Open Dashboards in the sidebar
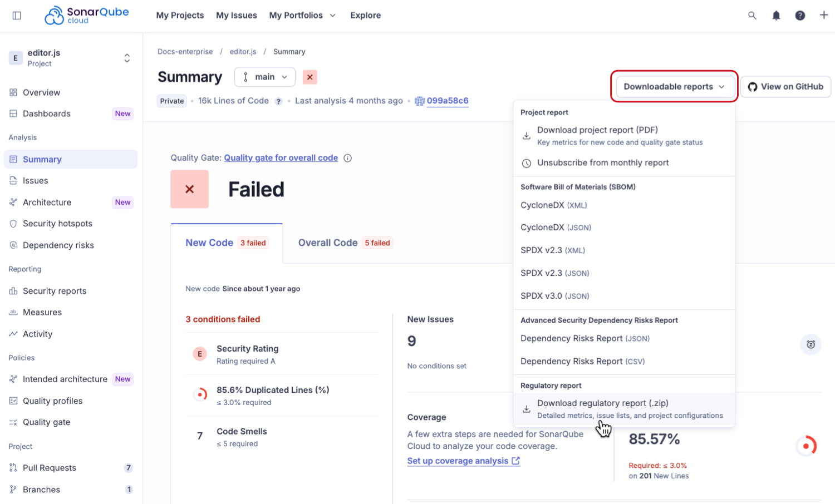The image size is (835, 504). click(x=71, y=113)
